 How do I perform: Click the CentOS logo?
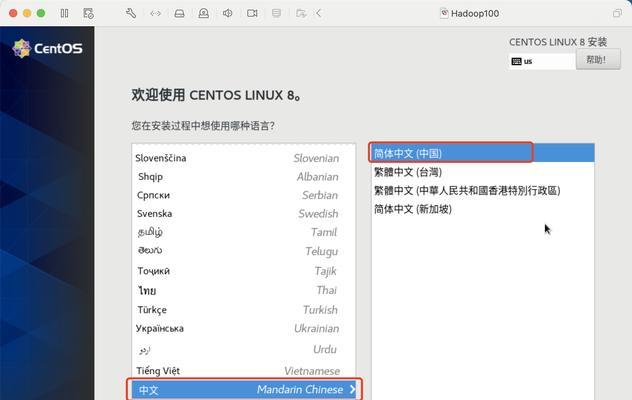[48, 48]
